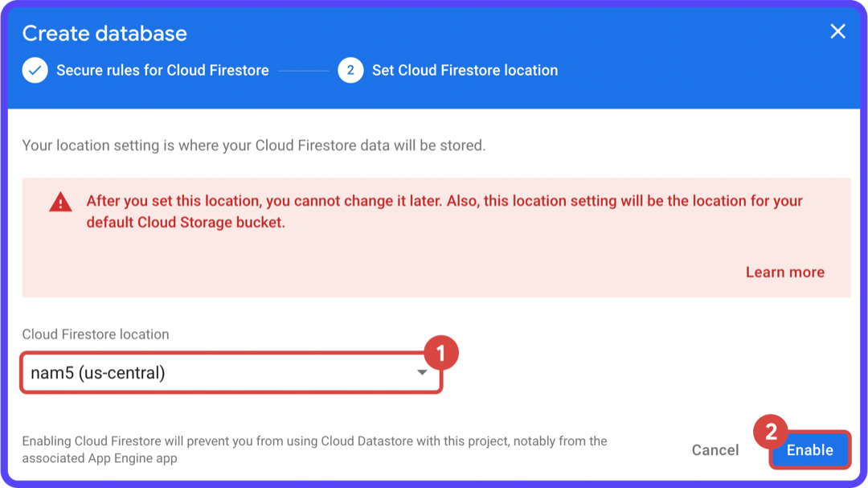This screenshot has width=868, height=488.
Task: Click the Create database dialog title
Action: [x=104, y=33]
